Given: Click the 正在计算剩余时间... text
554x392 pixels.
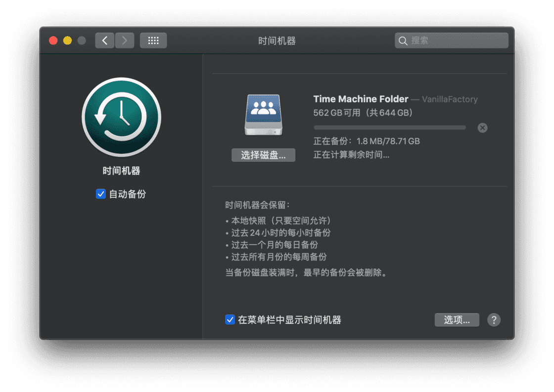Looking at the screenshot, I should click(351, 155).
